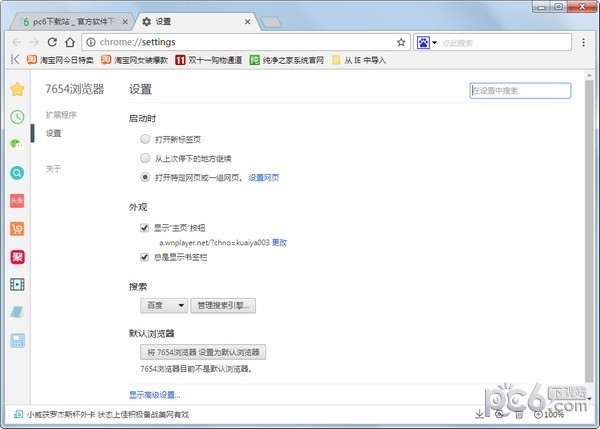Screen dimensions: 600x429
Task: Click the 在设置中搜索 search field
Action: (x=520, y=91)
